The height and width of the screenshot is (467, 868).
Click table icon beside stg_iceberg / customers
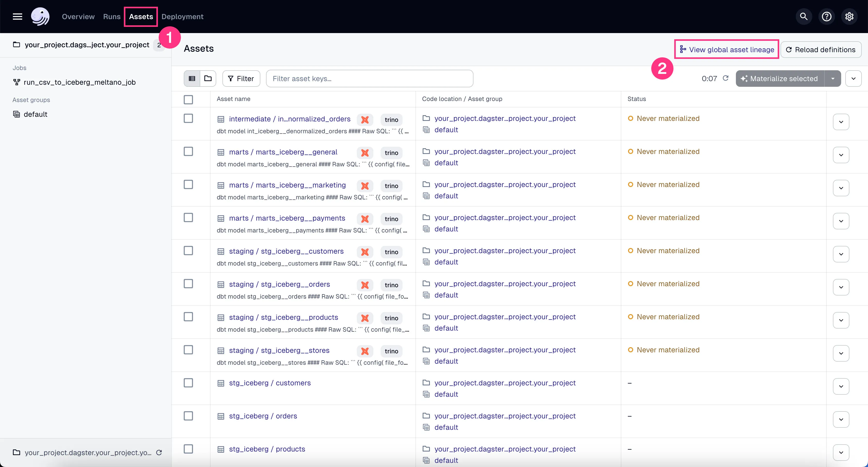221,383
